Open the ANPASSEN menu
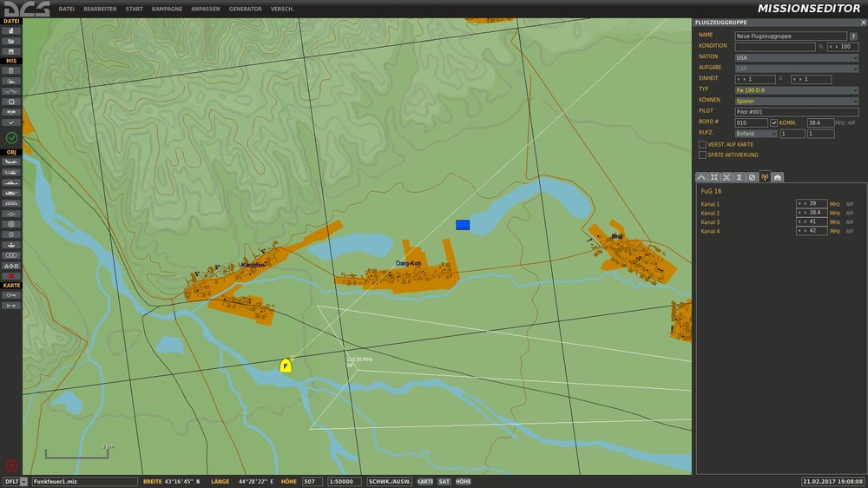The height and width of the screenshot is (488, 868). (206, 9)
